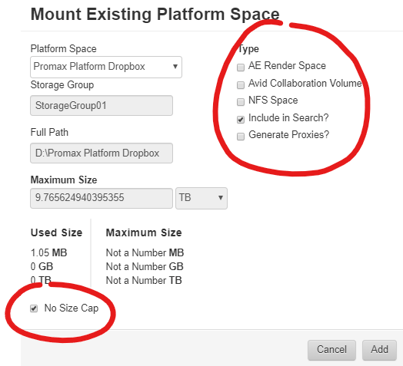Screen dimensions: 403x366
Task: Open the Platform Space dropdown
Action: coord(106,67)
